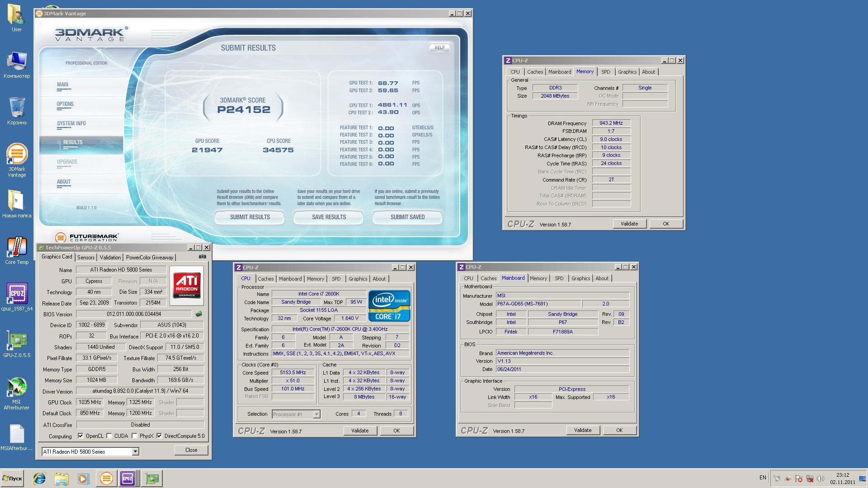Open the Компьютер desktop icon

17,66
